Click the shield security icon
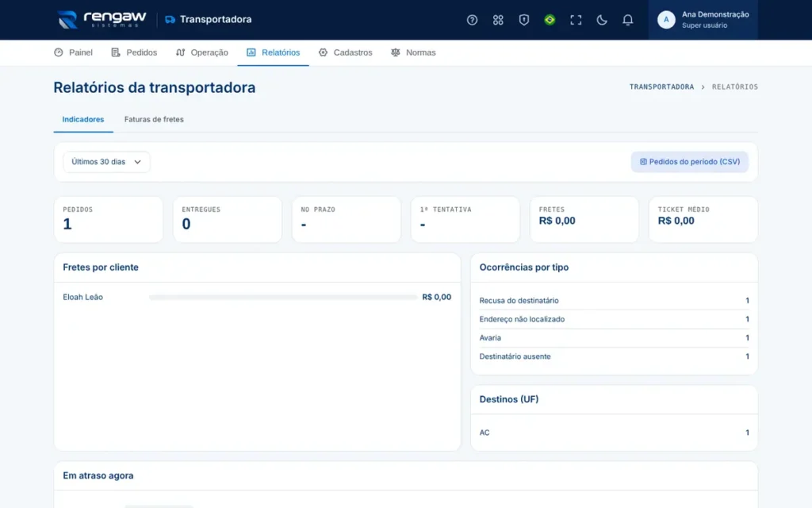 523,20
